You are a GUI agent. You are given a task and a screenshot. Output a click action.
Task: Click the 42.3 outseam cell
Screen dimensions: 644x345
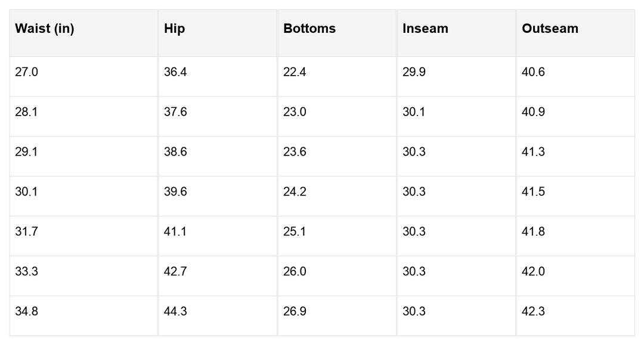click(533, 312)
